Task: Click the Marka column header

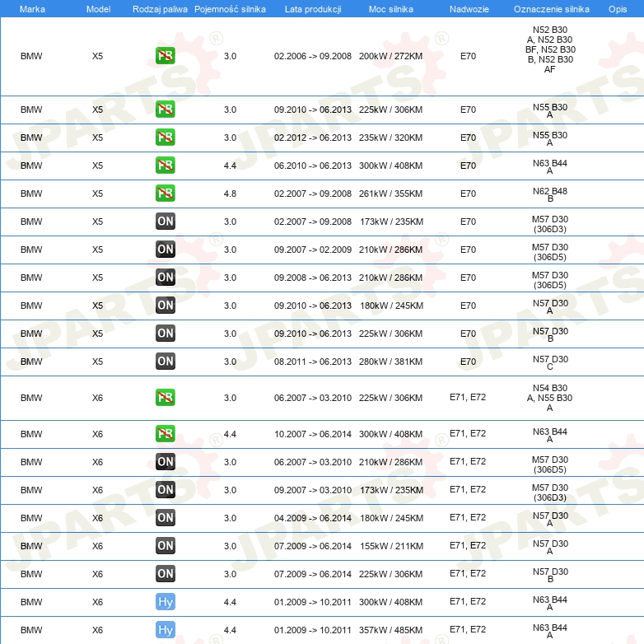Action: (32, 8)
